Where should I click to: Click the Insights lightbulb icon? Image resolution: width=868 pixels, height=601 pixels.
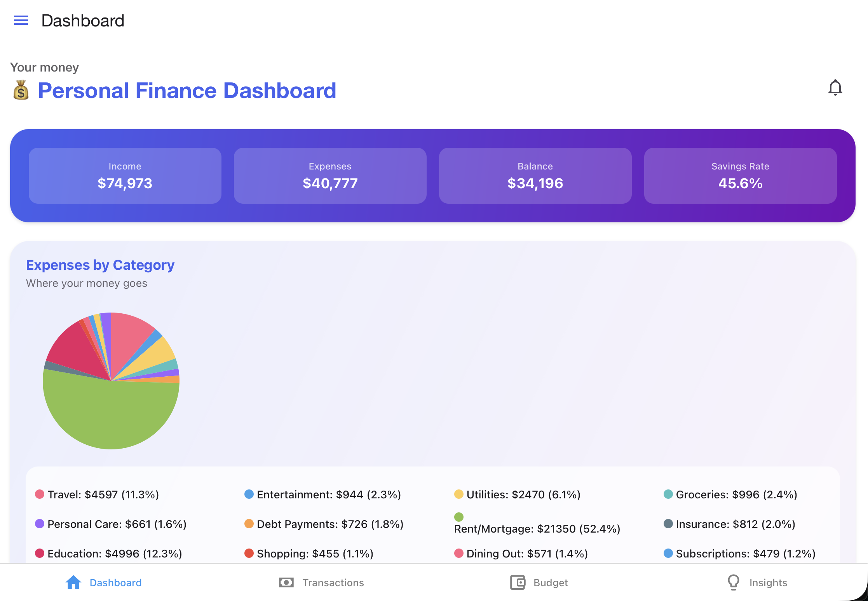[x=733, y=582]
